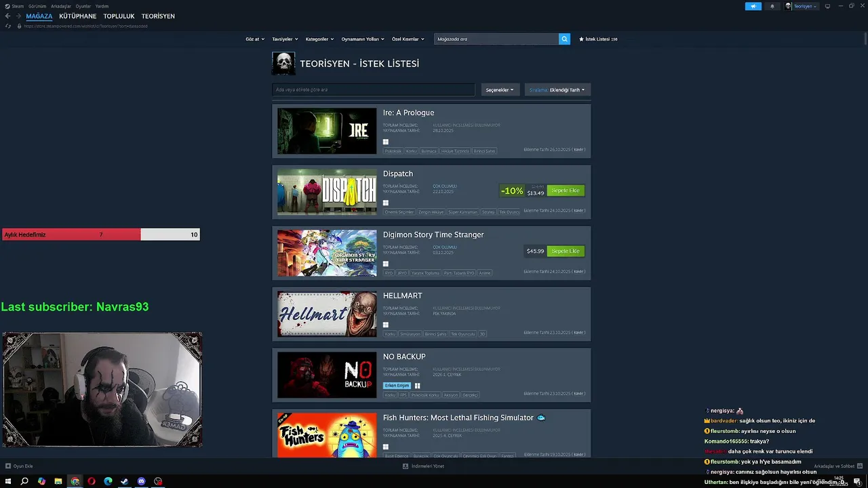The image size is (868, 488).
Task: Click the Windows platform icon under HELLMART
Action: coord(386,325)
